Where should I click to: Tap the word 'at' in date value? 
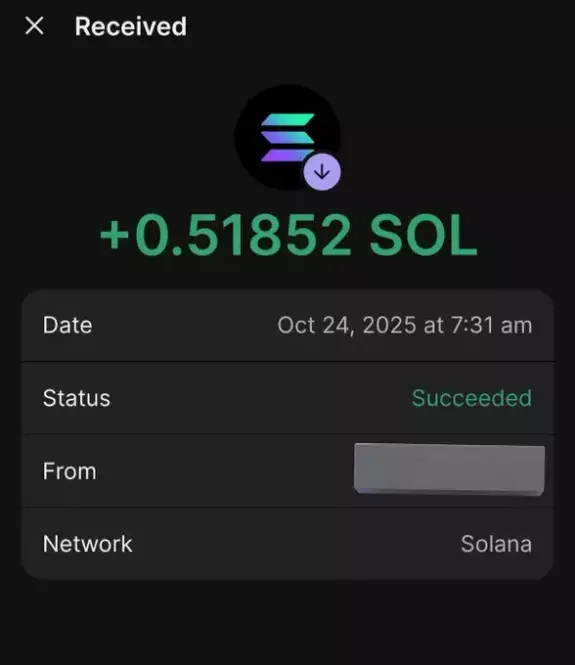(x=433, y=326)
